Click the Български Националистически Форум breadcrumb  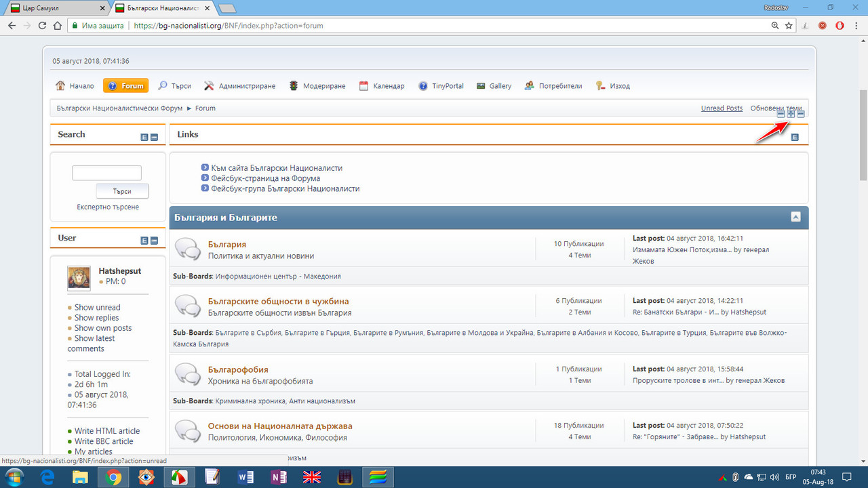click(x=120, y=108)
